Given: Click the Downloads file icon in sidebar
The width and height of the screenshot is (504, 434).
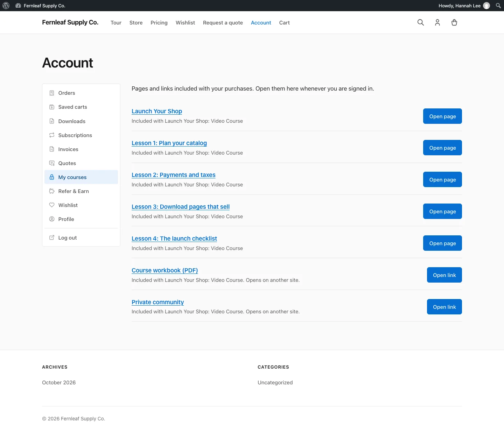Looking at the screenshot, I should pos(52,121).
